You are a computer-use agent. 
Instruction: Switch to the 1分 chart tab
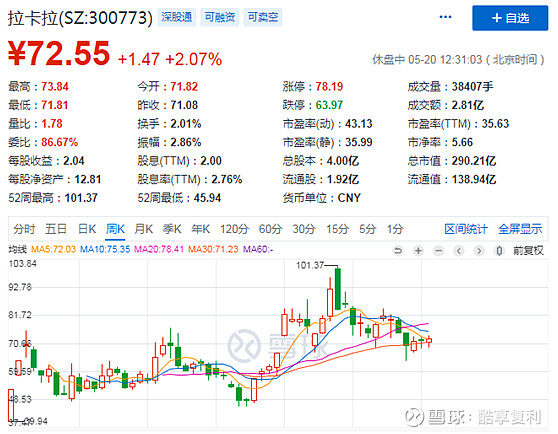click(x=395, y=229)
